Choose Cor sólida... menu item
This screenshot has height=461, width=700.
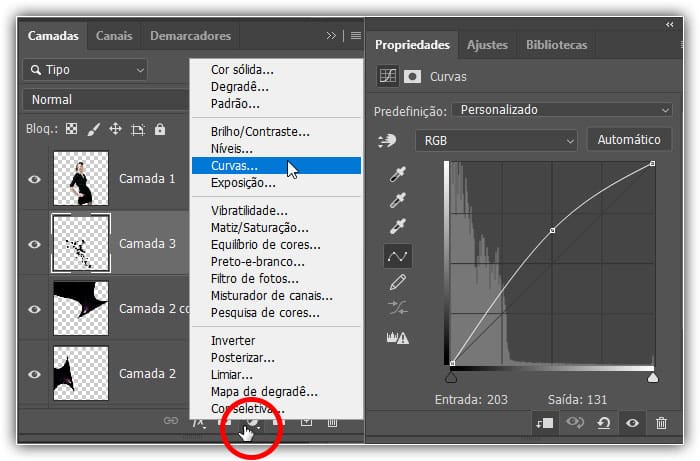tap(276, 70)
